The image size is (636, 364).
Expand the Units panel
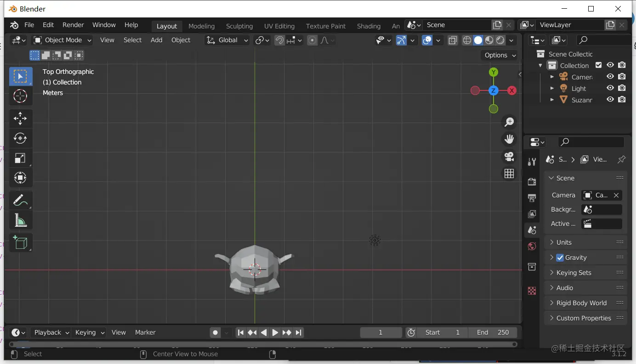tap(585, 242)
